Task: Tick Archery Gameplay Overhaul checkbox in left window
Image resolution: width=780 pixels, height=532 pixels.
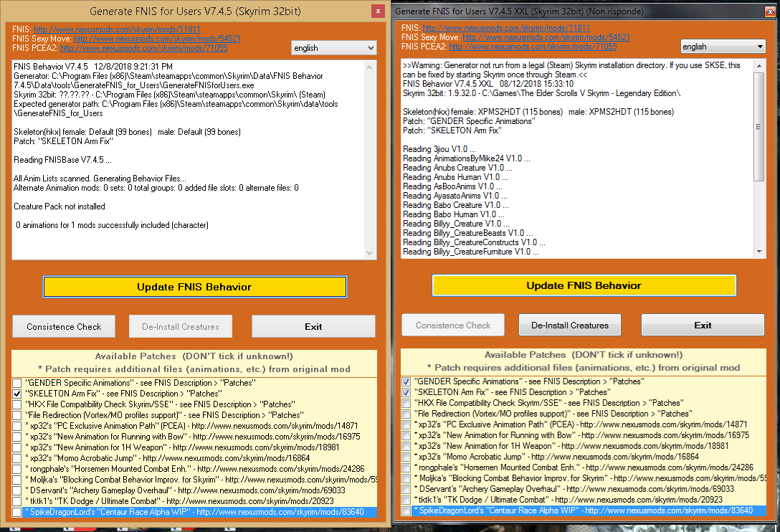Action: pyautogui.click(x=17, y=490)
